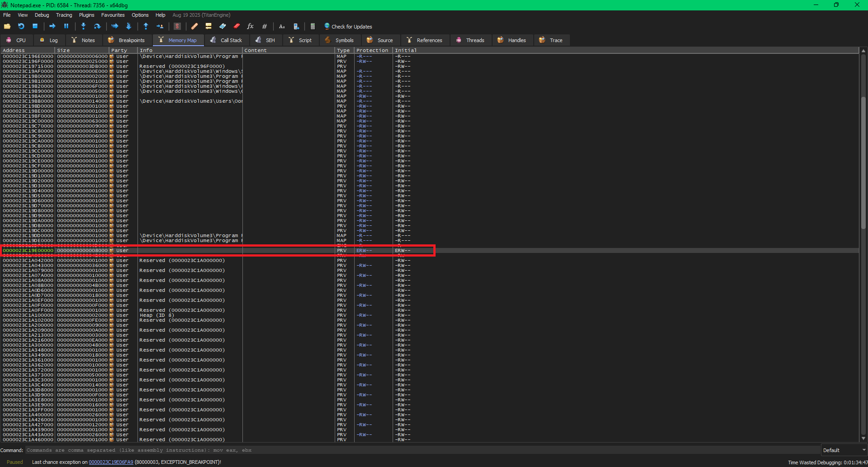Open the Plugins menu
Image resolution: width=868 pixels, height=467 pixels.
86,15
